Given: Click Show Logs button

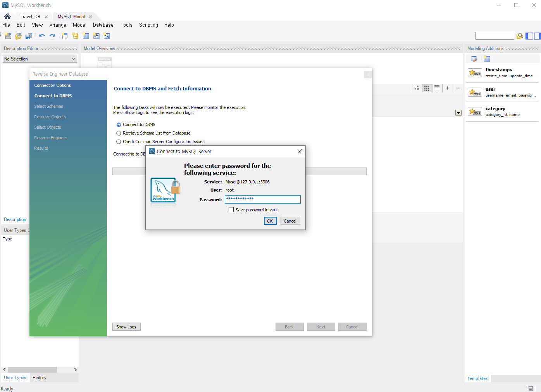Looking at the screenshot, I should pos(126,327).
